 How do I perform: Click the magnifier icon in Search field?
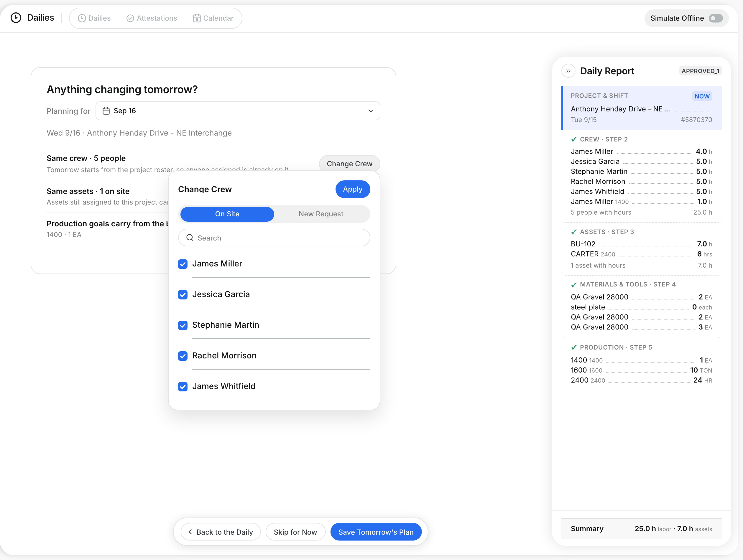[x=190, y=238]
